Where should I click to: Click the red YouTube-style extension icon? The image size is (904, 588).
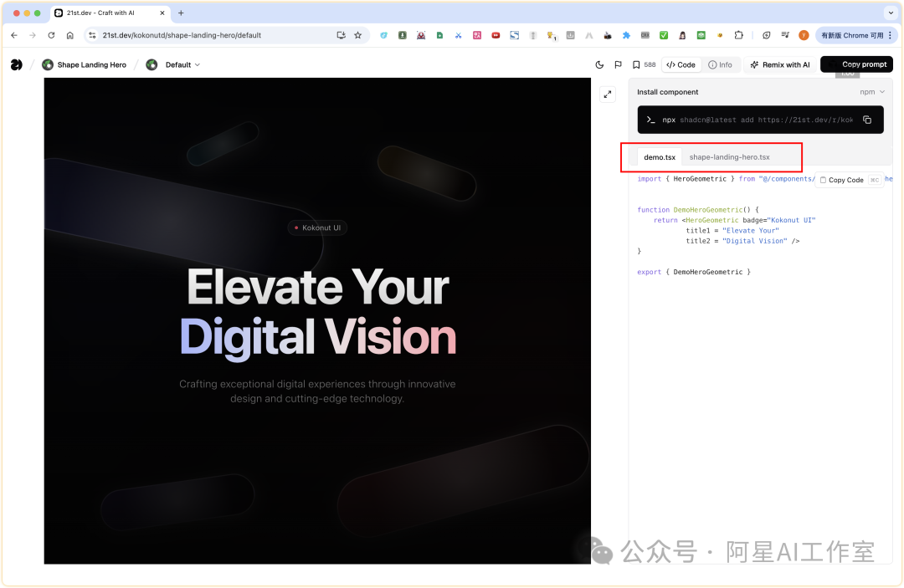(x=496, y=35)
